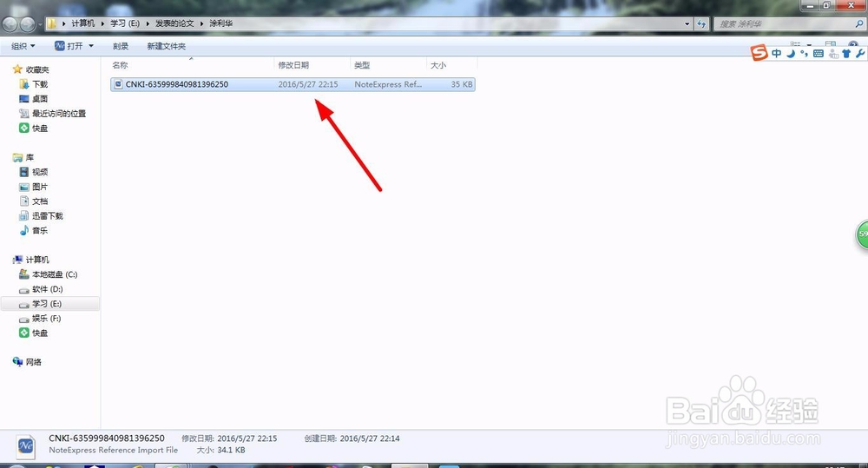
Task: Click the Sogou user account icon
Action: pos(833,54)
